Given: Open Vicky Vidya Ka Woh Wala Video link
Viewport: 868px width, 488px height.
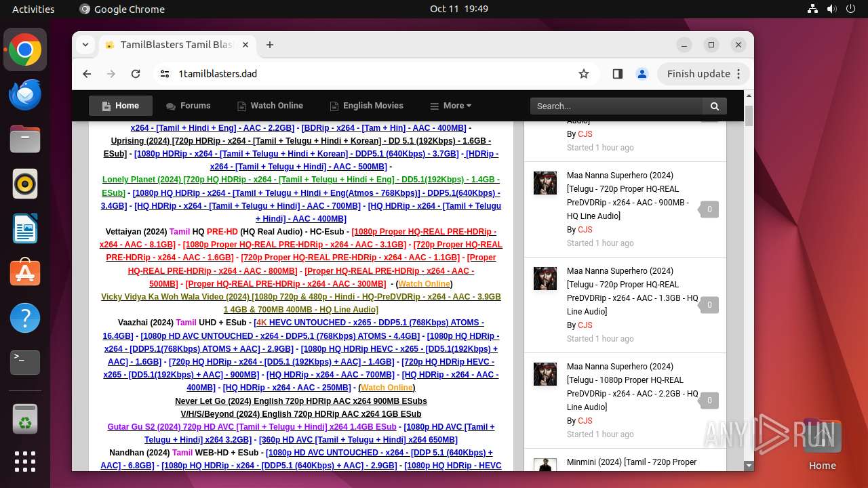Looking at the screenshot, I should (x=301, y=303).
